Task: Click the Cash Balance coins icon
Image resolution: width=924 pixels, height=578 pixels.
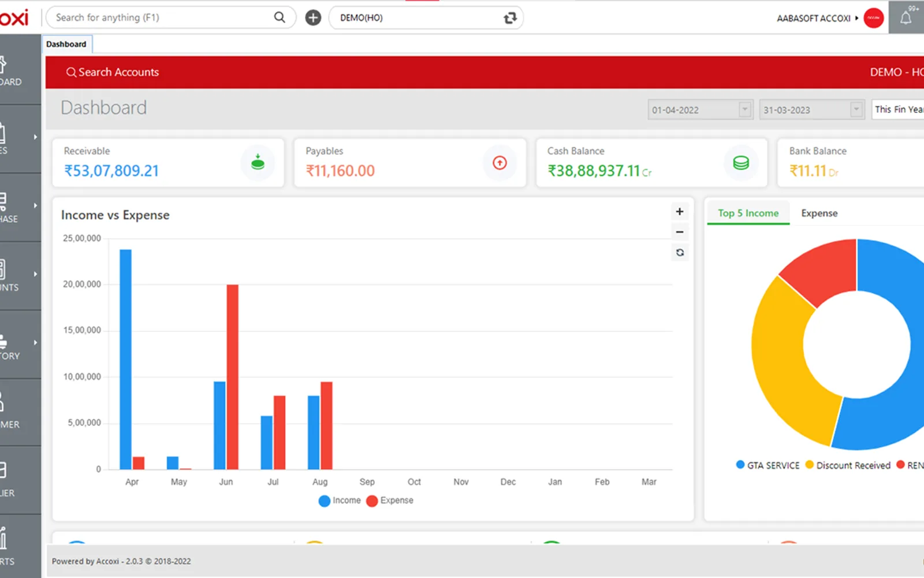Action: [741, 163]
